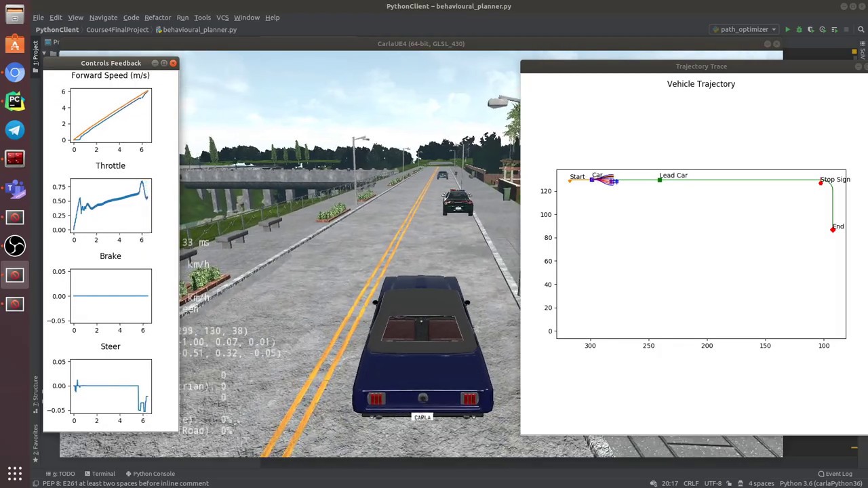Open the VCS menu
The width and height of the screenshot is (868, 488).
(222, 18)
